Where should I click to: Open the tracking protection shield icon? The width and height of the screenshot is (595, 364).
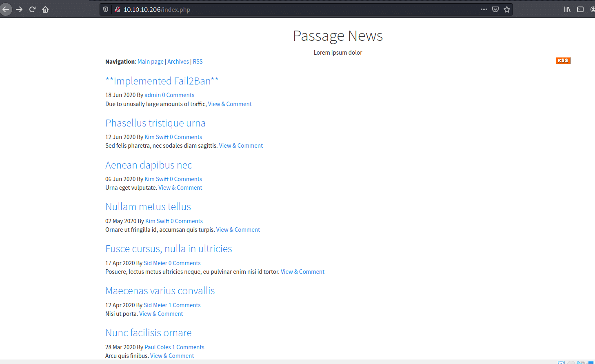(x=106, y=9)
